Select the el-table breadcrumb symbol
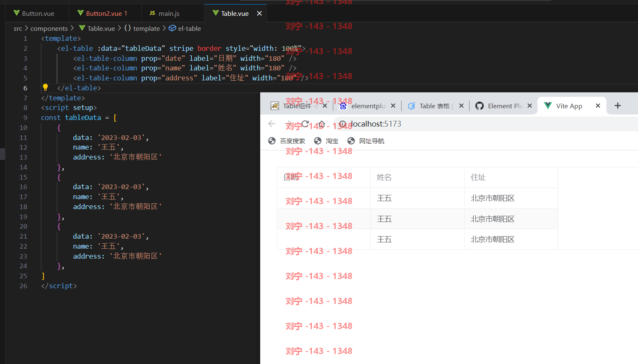This screenshot has height=364, width=638. pos(185,28)
